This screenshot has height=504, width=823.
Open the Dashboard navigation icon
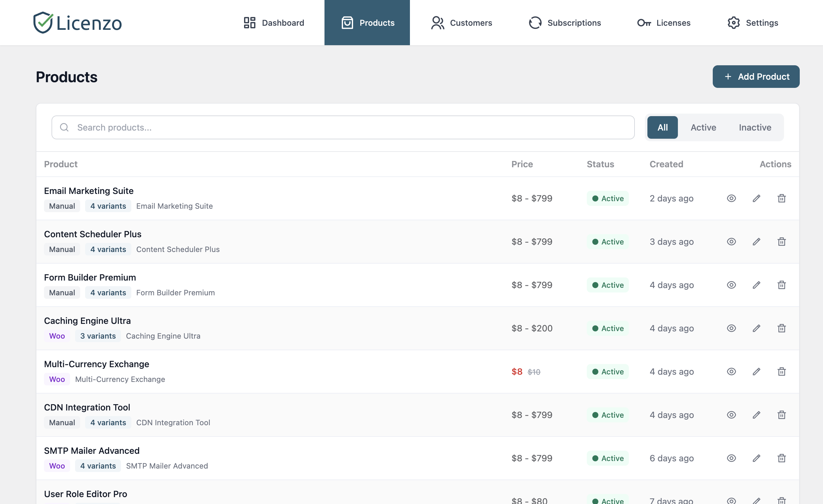(x=249, y=22)
